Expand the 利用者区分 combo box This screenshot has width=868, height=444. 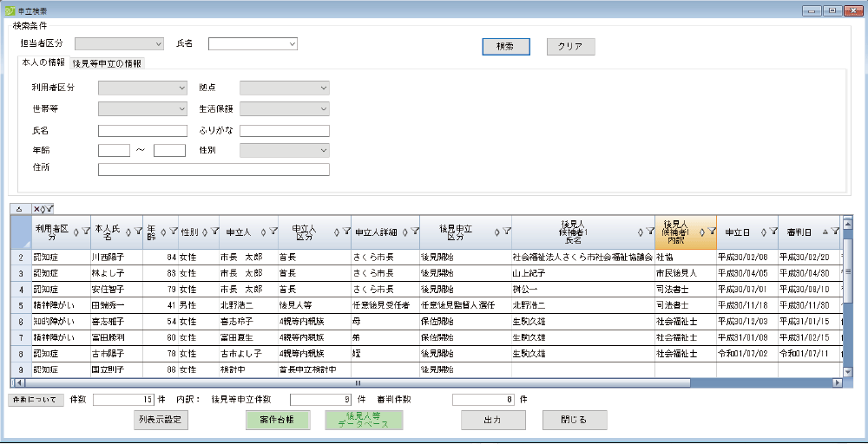[142, 88]
